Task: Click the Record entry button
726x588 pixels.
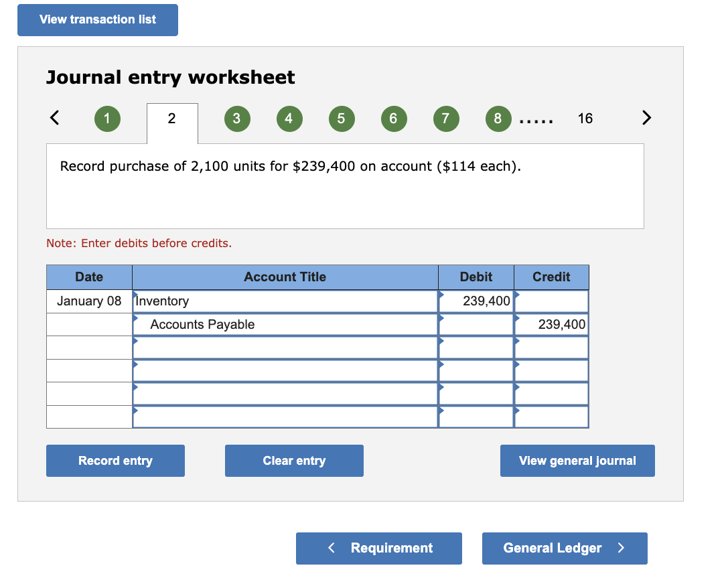Action: (x=115, y=461)
